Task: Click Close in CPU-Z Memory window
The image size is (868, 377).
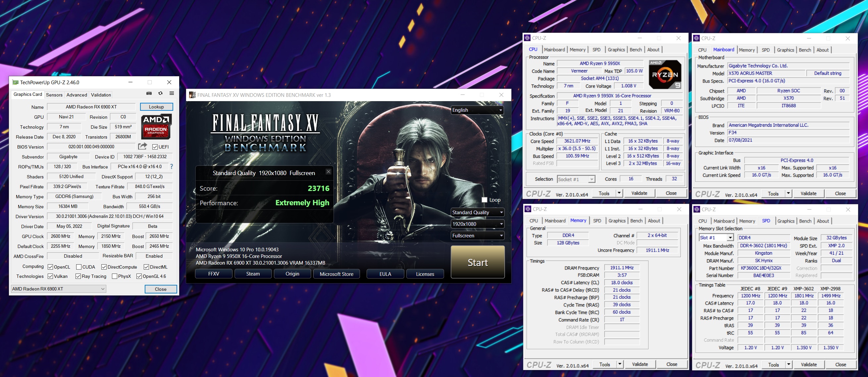Action: tap(672, 364)
